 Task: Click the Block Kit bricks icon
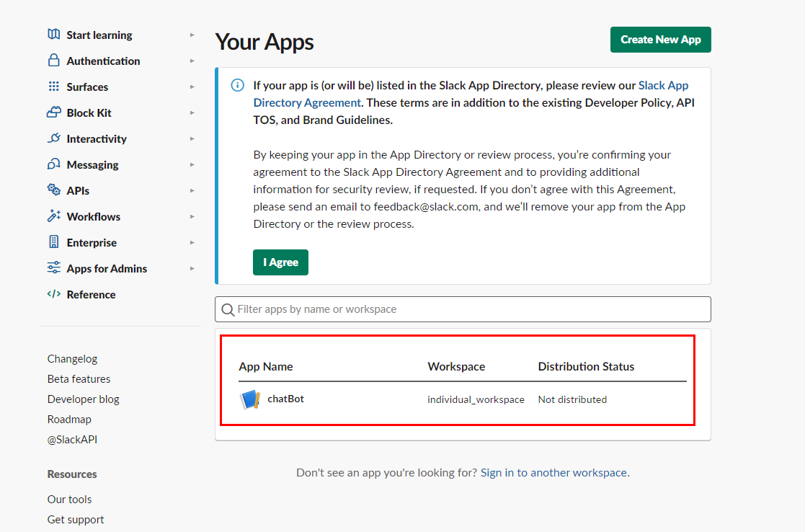coord(53,112)
